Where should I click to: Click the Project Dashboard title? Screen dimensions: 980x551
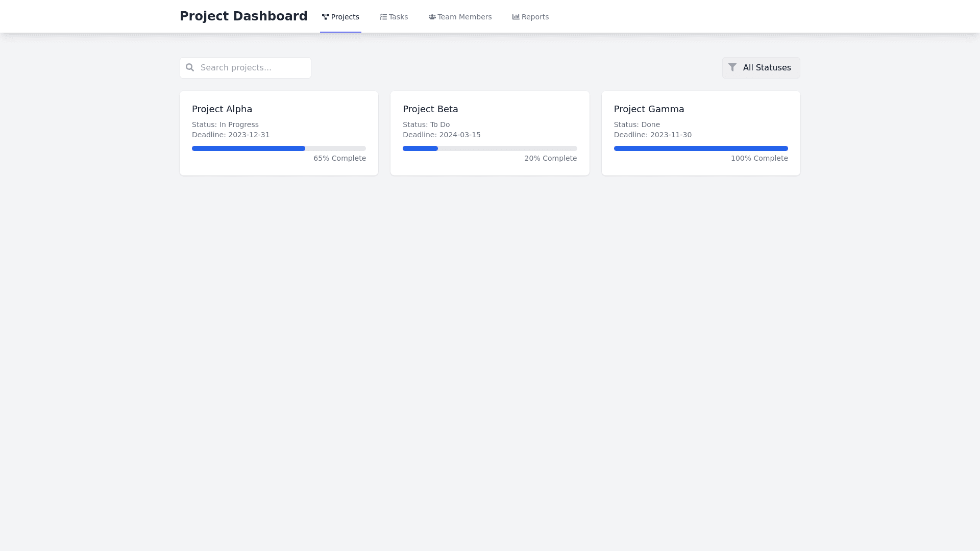243,16
